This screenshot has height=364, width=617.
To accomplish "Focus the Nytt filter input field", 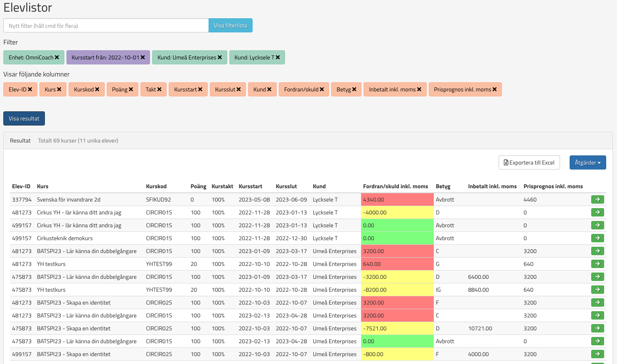I will [106, 25].
